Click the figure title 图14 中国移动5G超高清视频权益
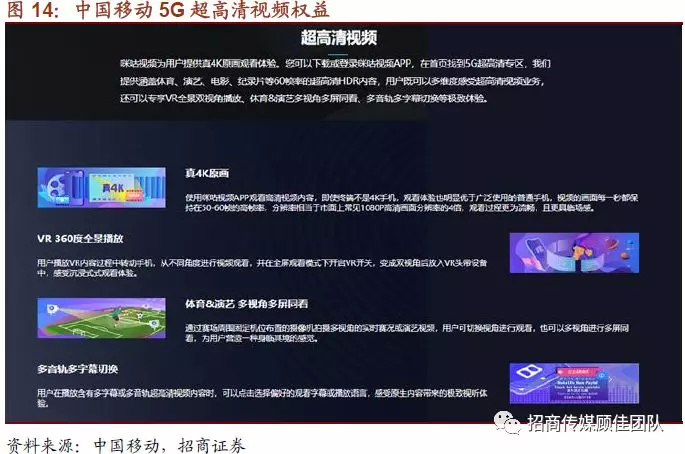Screen dimensions: 685x454 [x=168, y=10]
